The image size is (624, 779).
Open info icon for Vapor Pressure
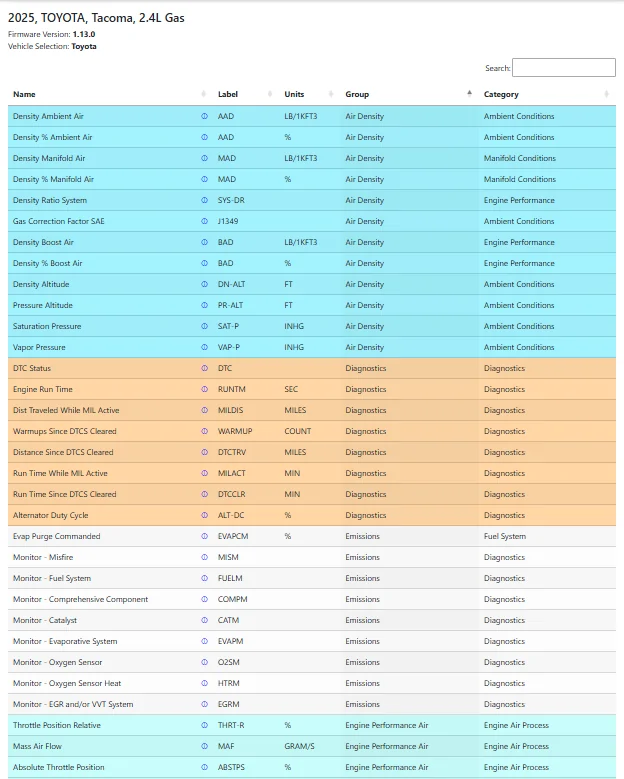coord(204,347)
